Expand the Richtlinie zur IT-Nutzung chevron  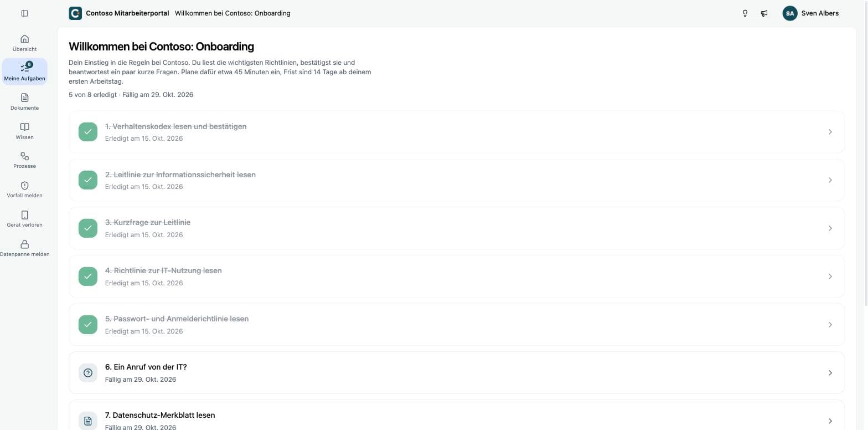coord(830,277)
